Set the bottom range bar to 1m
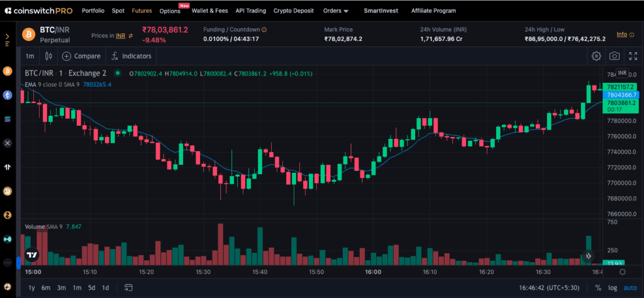Screen dimensions: 644x298 pos(77,288)
